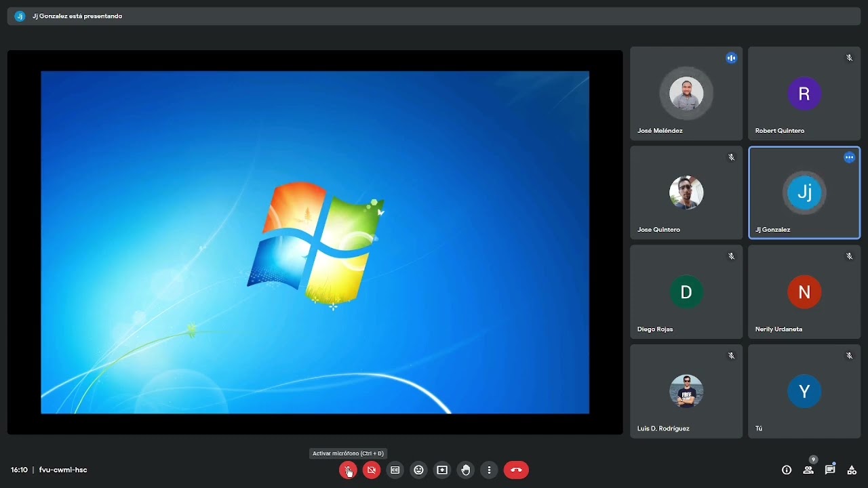Select Jose Quintero's profile photo
The image size is (868, 488).
(x=686, y=192)
